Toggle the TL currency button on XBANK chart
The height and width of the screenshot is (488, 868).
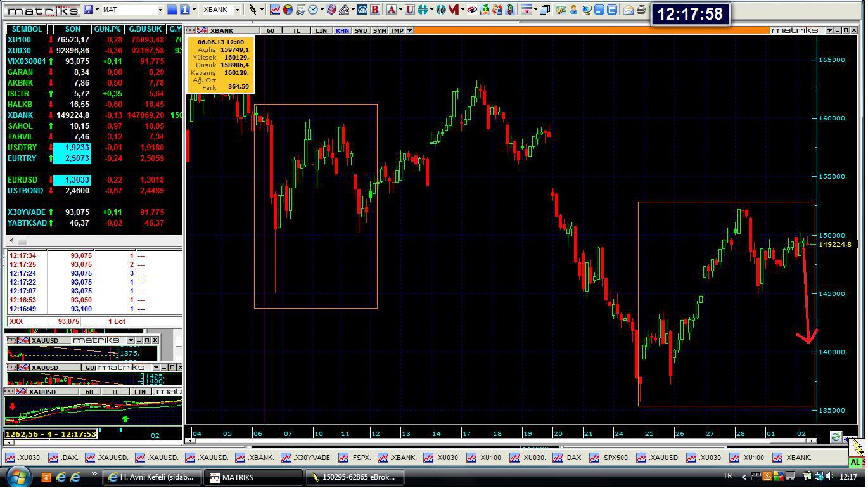297,30
